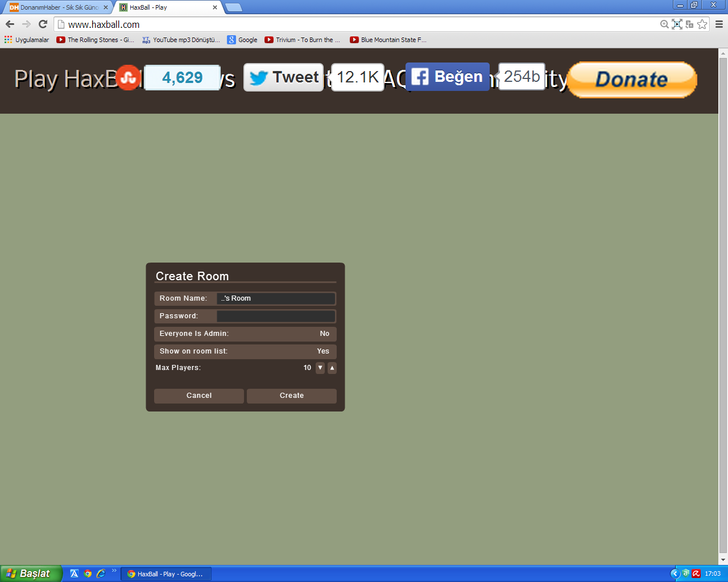
Task: Click the Password input field
Action: click(x=276, y=316)
